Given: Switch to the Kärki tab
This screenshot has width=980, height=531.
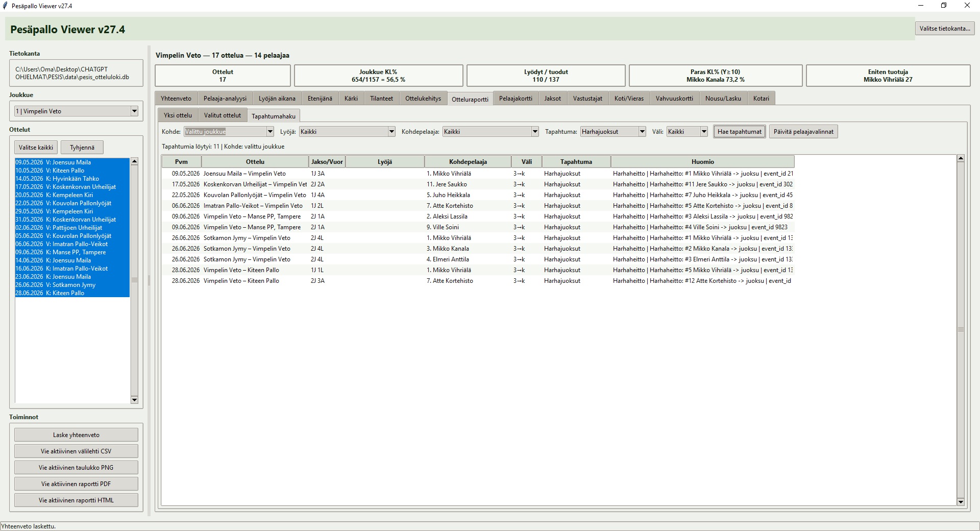Looking at the screenshot, I should point(351,99).
